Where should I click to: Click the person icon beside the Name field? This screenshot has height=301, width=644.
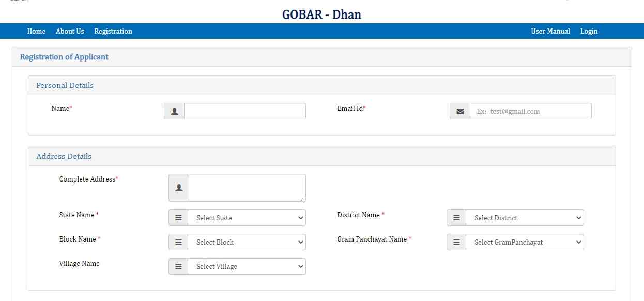click(174, 111)
